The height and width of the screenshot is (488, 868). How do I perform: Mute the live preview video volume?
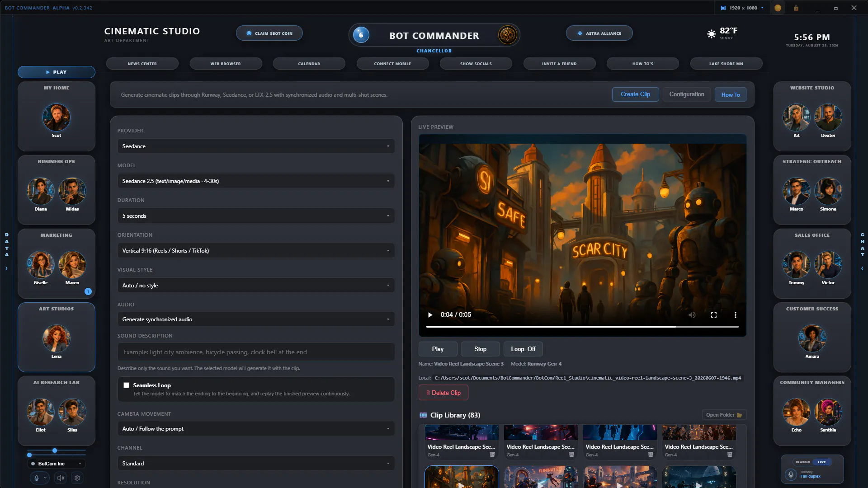pyautogui.click(x=692, y=315)
